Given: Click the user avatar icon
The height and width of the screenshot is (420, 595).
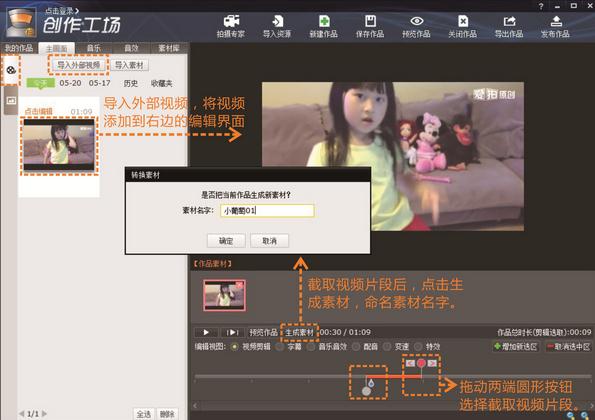Looking at the screenshot, I should pos(22,23).
